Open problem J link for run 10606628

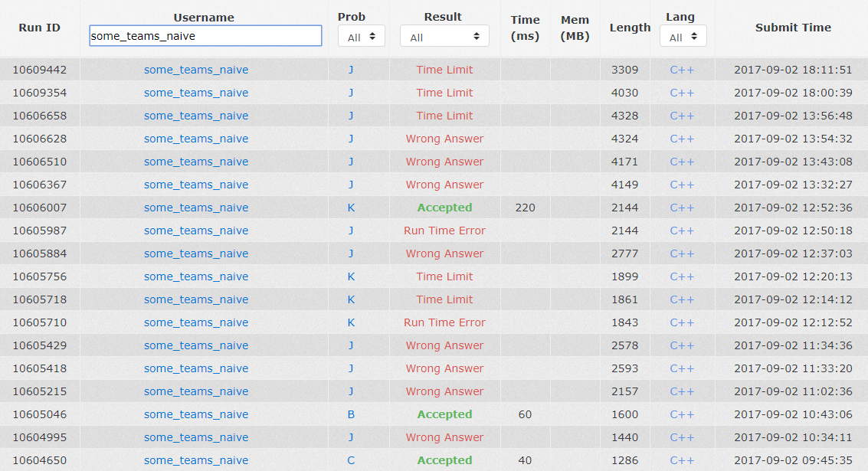351,139
